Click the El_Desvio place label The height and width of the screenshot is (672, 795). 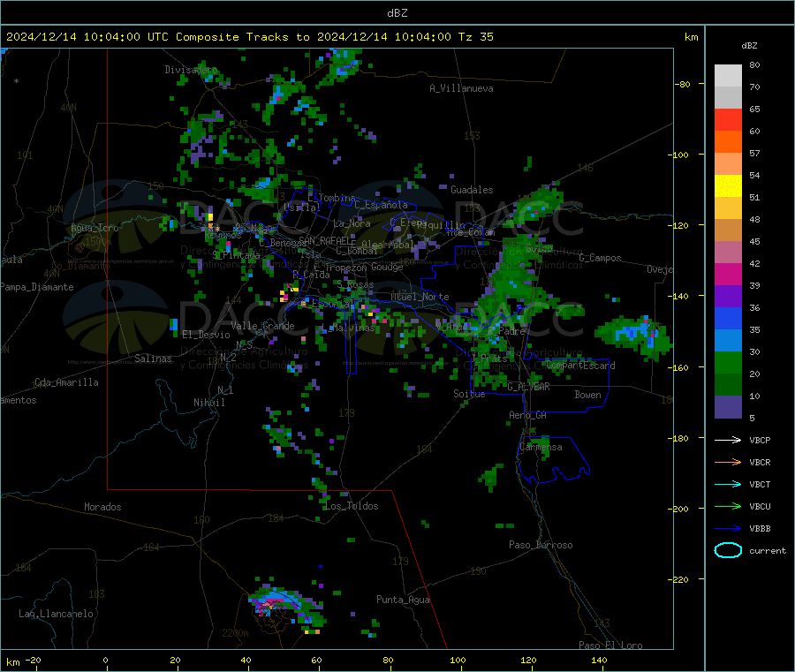pos(206,335)
